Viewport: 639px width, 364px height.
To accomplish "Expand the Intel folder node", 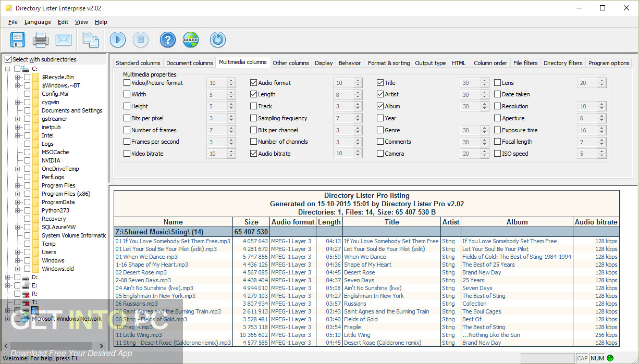I will [17, 135].
